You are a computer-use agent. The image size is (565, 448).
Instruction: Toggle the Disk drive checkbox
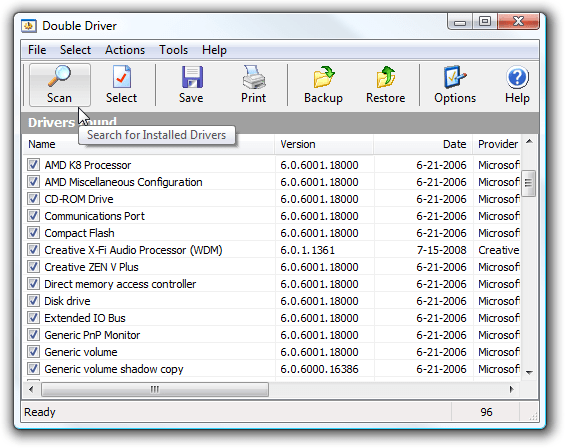click(33, 301)
